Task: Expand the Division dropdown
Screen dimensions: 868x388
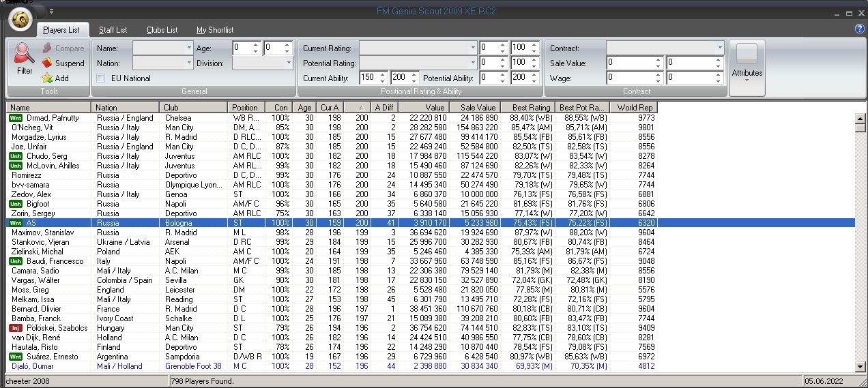Action: [288, 63]
